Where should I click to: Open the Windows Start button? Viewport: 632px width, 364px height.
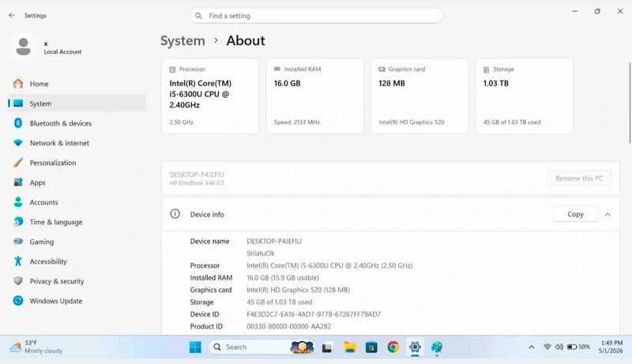(195, 347)
